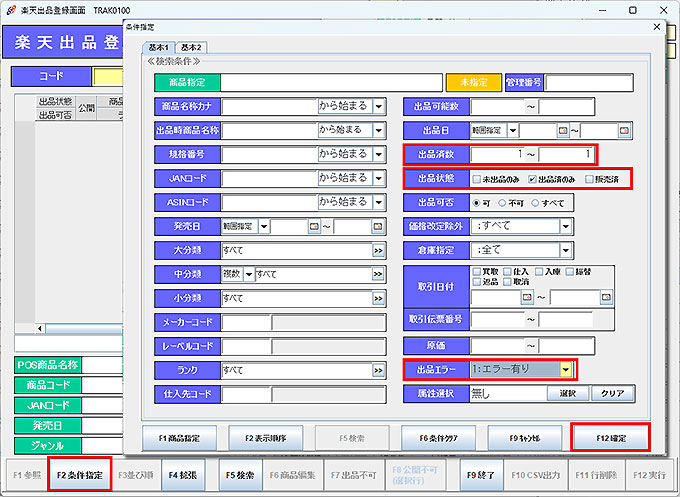Viewport: 680px width, 497px height.
Task: Click the F6 条件クリア button
Action: point(437,437)
